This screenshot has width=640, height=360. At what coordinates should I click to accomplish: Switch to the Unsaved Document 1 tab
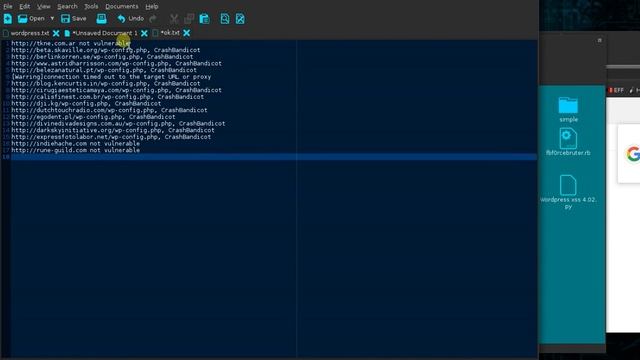[104, 33]
